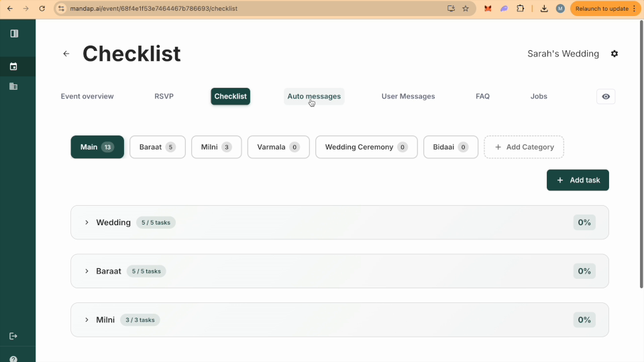
Task: Expand the Milni task group chevron
Action: pos(87,320)
